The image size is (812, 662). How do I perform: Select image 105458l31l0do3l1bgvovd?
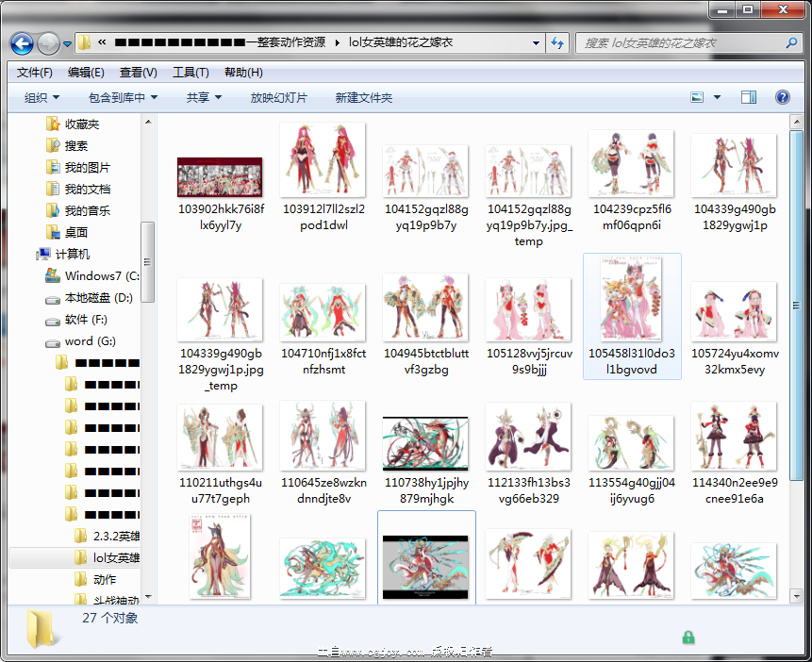[x=632, y=317]
